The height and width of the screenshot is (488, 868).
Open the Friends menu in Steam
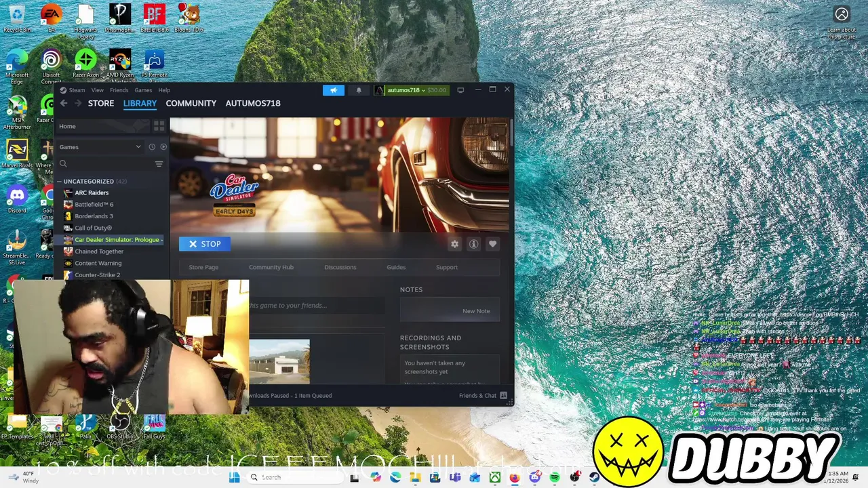[x=119, y=90]
